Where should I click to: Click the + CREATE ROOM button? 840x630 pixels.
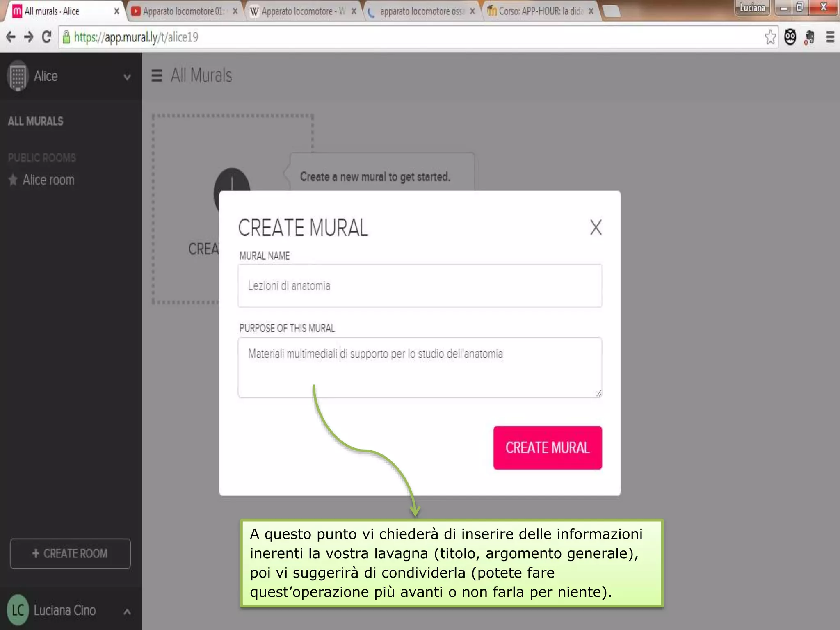click(70, 553)
